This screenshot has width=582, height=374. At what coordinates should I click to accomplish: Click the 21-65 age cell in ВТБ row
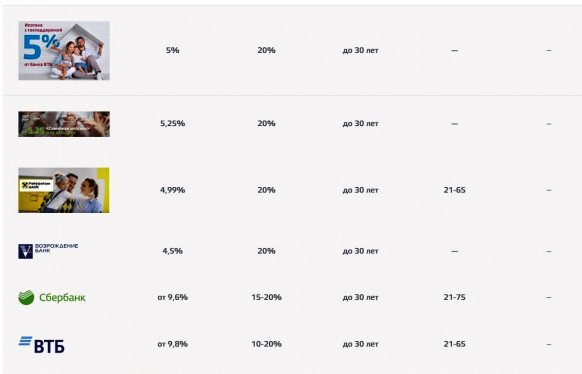[454, 344]
